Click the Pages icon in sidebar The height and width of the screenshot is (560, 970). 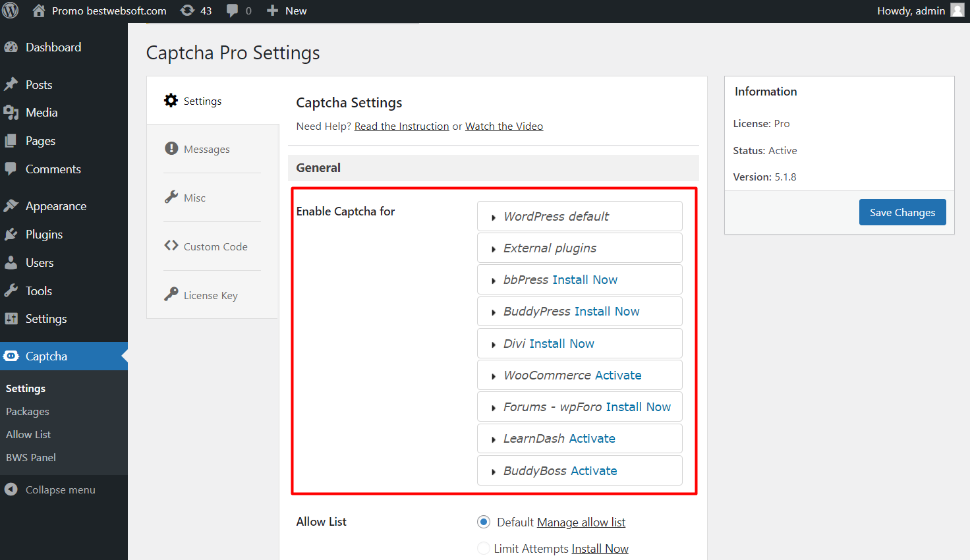click(11, 141)
